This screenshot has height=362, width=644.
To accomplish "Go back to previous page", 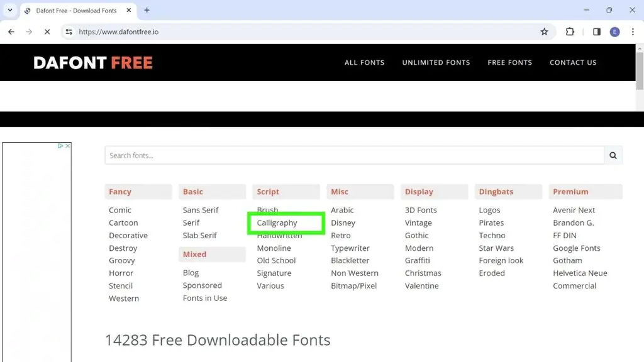I will [x=11, y=32].
